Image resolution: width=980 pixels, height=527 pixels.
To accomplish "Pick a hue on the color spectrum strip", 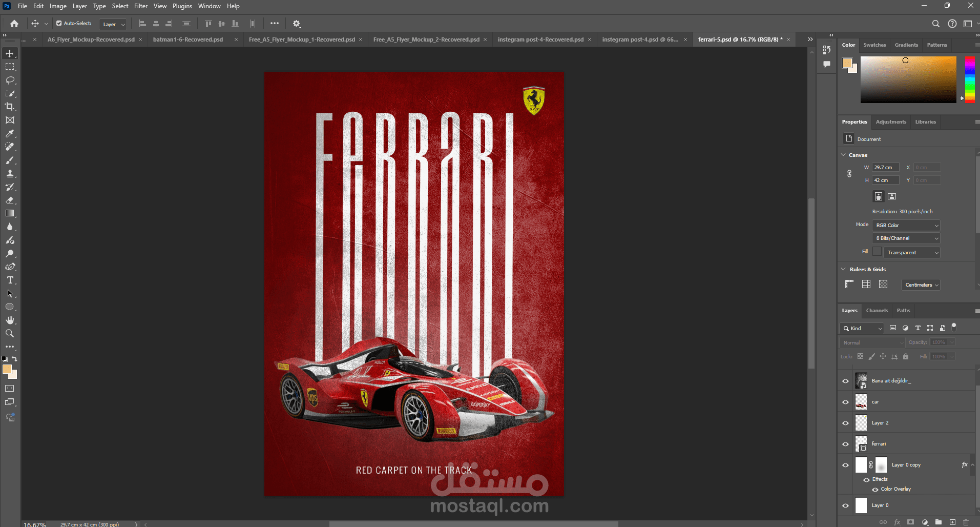I will click(970, 79).
